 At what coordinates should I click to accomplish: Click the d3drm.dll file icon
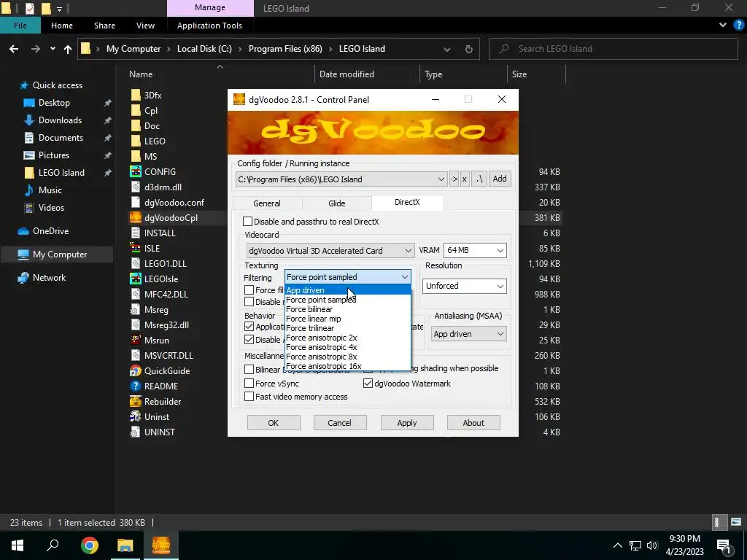(136, 187)
